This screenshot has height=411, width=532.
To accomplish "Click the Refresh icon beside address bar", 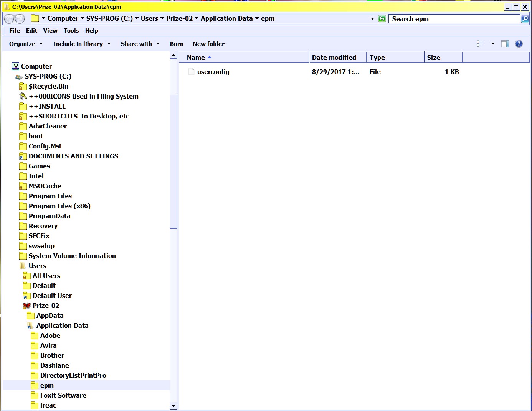I will pos(382,19).
